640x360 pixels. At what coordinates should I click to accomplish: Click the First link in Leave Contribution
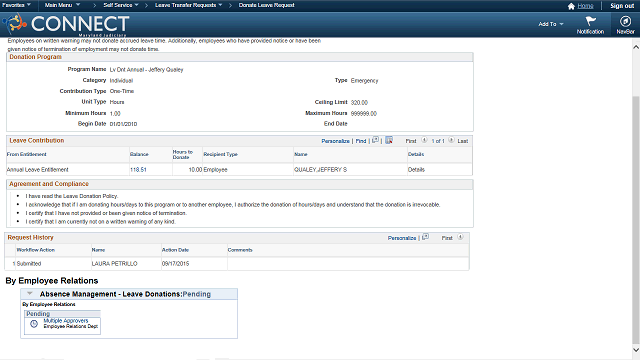pos(411,141)
